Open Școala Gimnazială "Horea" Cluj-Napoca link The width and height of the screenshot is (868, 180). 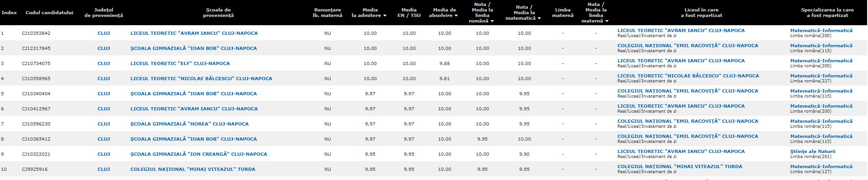(190, 124)
